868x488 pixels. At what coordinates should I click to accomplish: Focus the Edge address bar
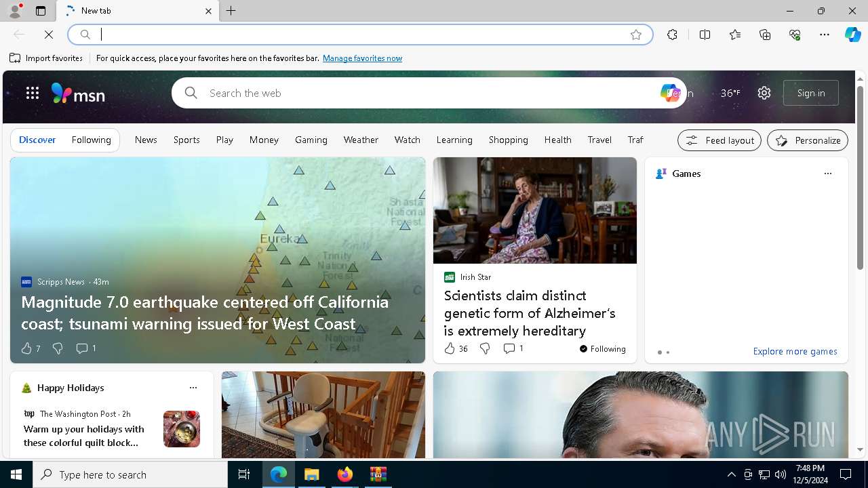tap(359, 35)
